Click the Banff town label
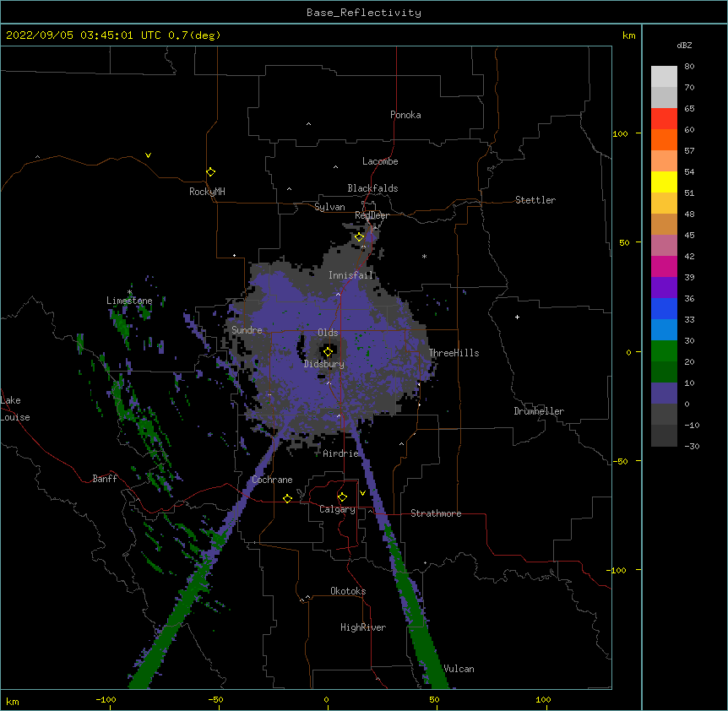728x711 pixels. click(105, 479)
